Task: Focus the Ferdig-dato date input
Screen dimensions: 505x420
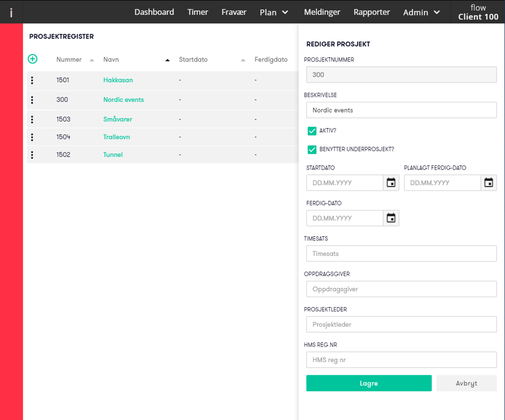Action: point(345,218)
